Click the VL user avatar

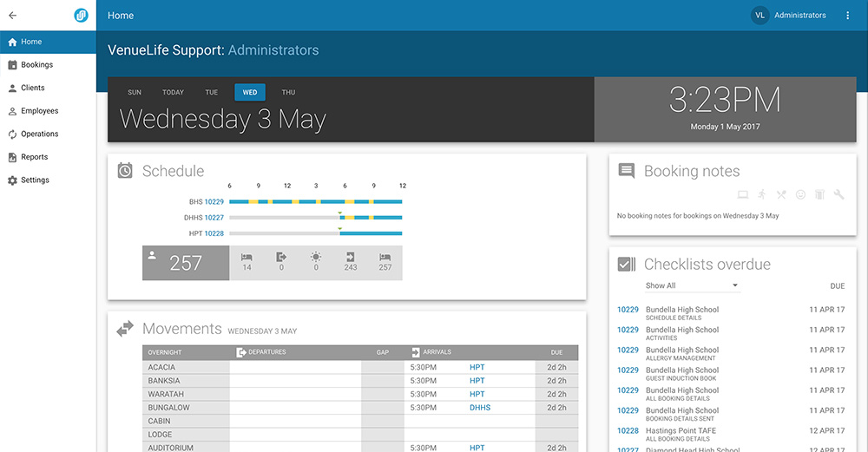point(760,16)
